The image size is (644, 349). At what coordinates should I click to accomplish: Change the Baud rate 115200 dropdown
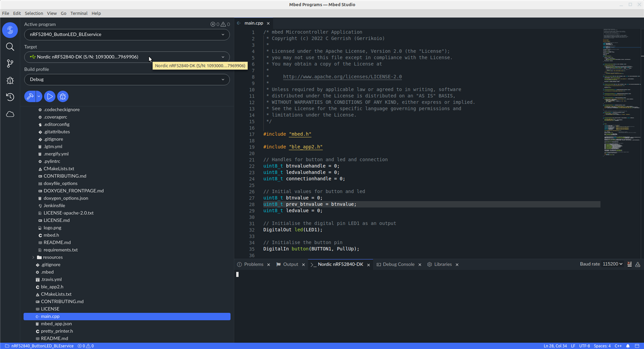pyautogui.click(x=612, y=264)
